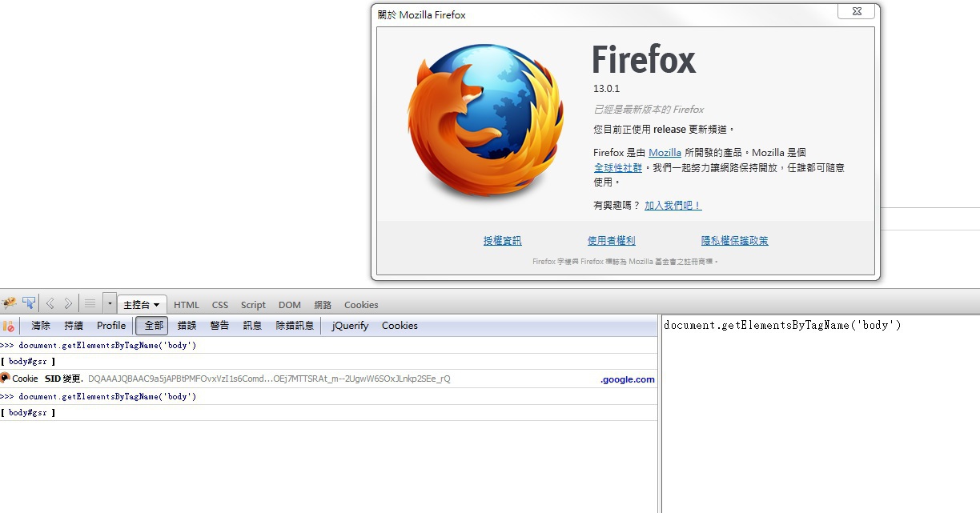
Task: Select the 全部 filter
Action: point(152,326)
